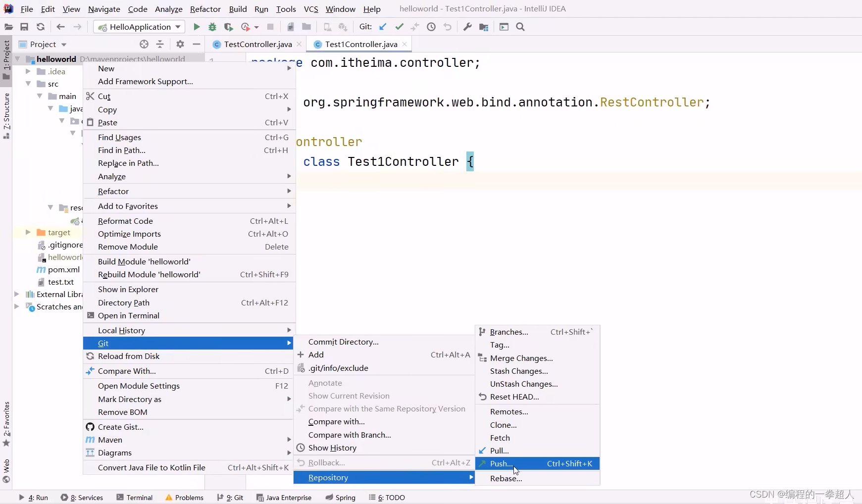Screen dimensions: 862x504
Task: Open the File menu
Action: 27,9
